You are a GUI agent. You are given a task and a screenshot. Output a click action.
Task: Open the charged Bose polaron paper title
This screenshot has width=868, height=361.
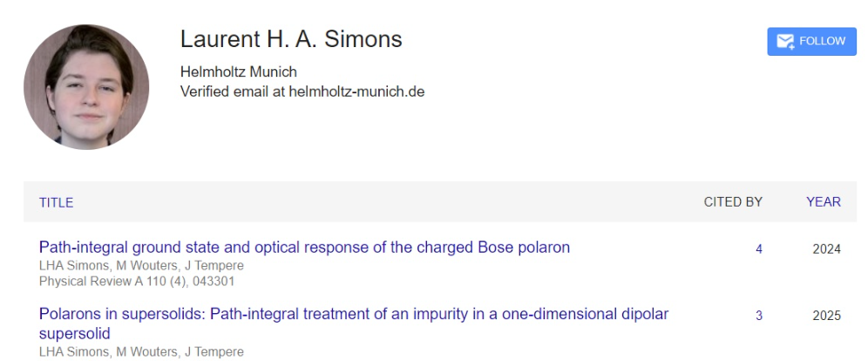(304, 248)
